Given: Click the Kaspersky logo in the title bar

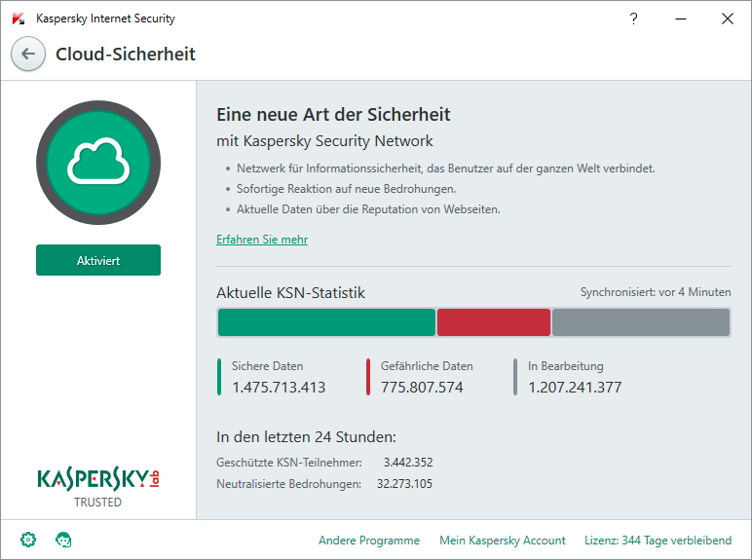Looking at the screenshot, I should pyautogui.click(x=19, y=19).
